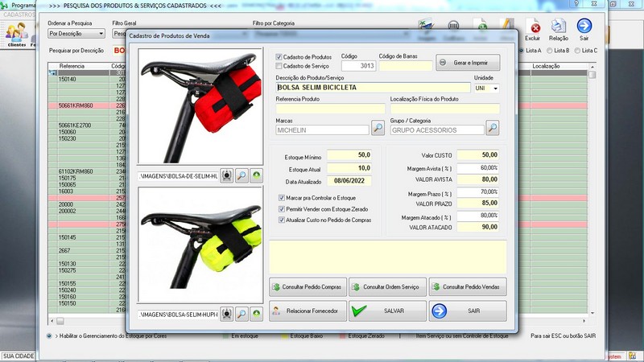Click the SALVAR button
This screenshot has width=644, height=362.
(387, 311)
